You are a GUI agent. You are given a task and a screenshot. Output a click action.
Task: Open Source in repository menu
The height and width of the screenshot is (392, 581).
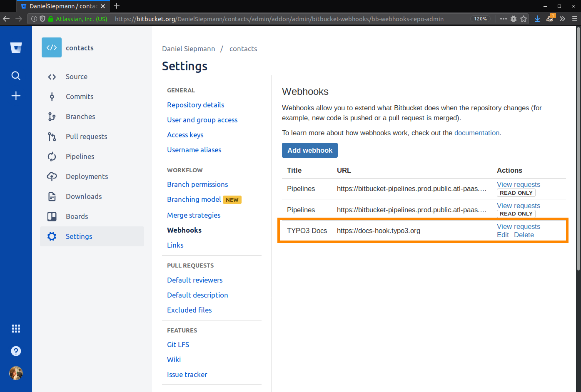coord(77,77)
